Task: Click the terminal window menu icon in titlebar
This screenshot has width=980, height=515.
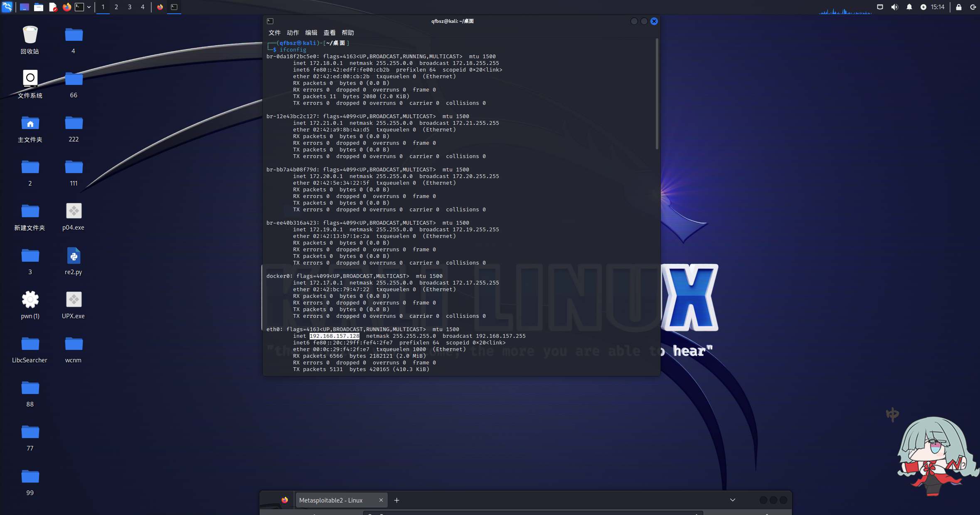Action: (270, 21)
